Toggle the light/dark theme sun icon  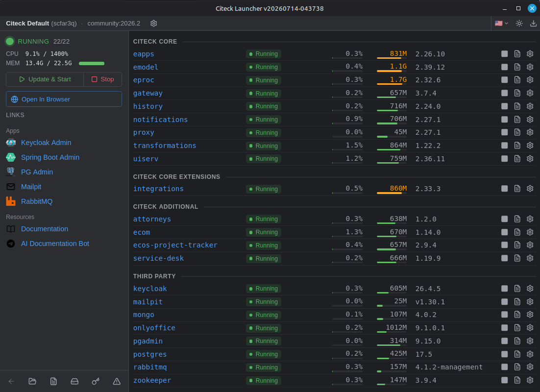click(x=519, y=24)
